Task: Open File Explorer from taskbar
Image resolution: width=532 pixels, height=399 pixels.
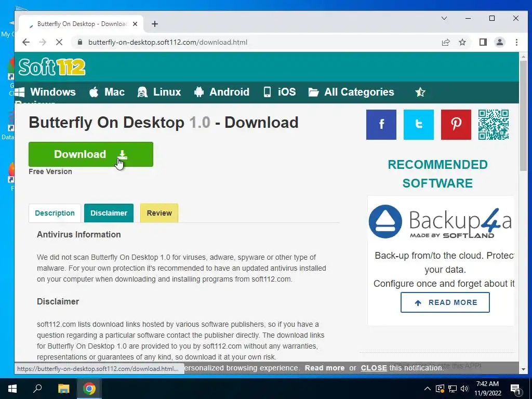Action: coord(63,389)
